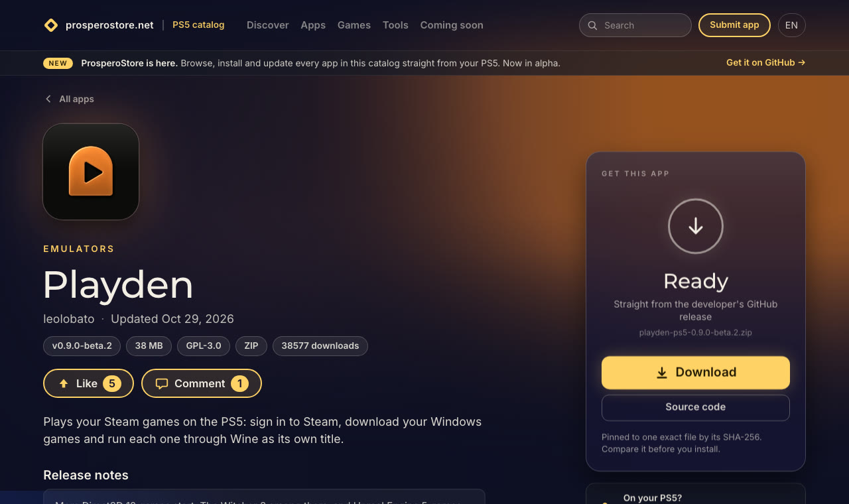Go to the Games section

pyautogui.click(x=354, y=25)
